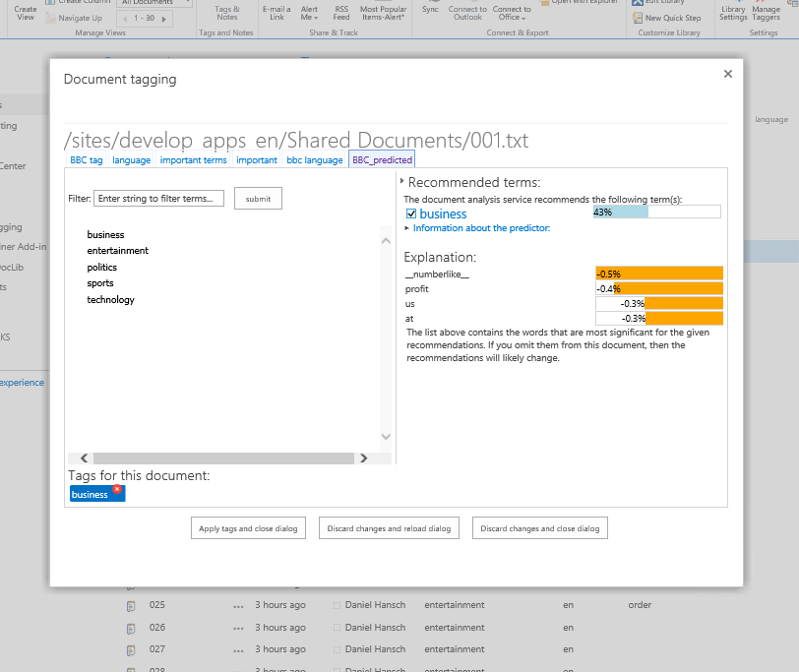The width and height of the screenshot is (799, 672).
Task: Click the right arrow of the horizontal scrollbar
Action: 363,458
